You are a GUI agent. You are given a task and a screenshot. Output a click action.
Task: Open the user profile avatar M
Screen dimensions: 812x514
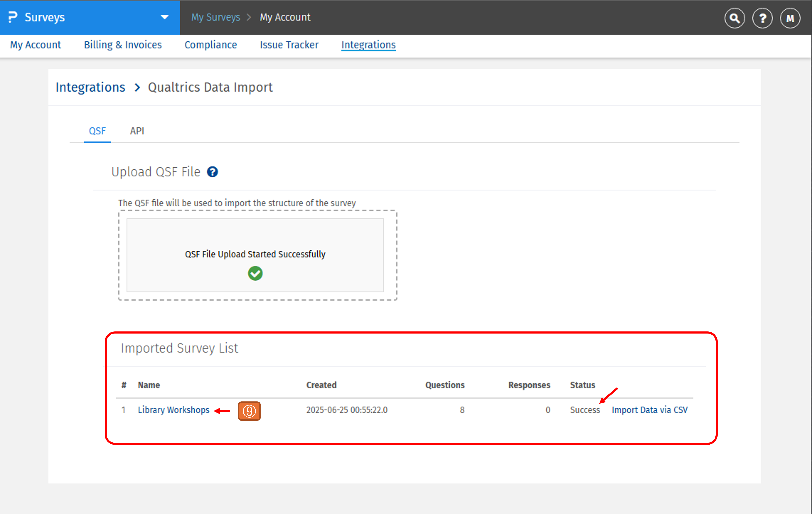click(x=790, y=18)
